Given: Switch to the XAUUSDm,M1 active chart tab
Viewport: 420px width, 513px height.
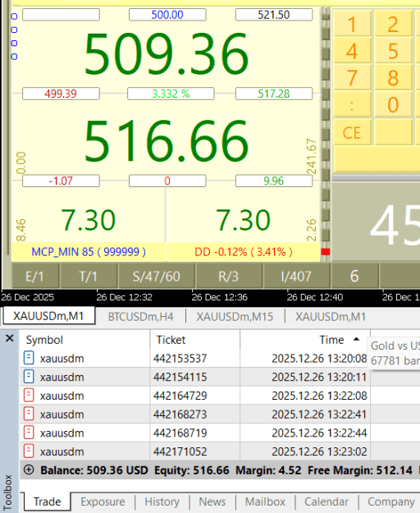Looking at the screenshot, I should [x=48, y=316].
